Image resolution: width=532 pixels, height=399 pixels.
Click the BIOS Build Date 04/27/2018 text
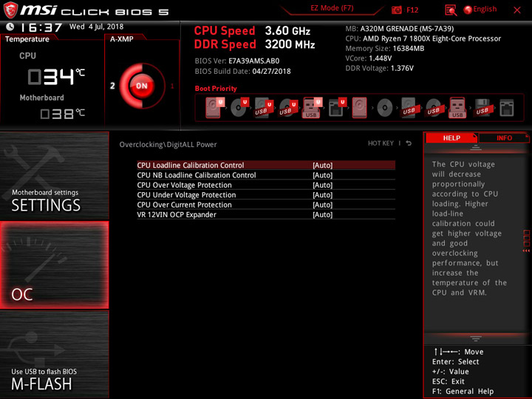click(242, 71)
